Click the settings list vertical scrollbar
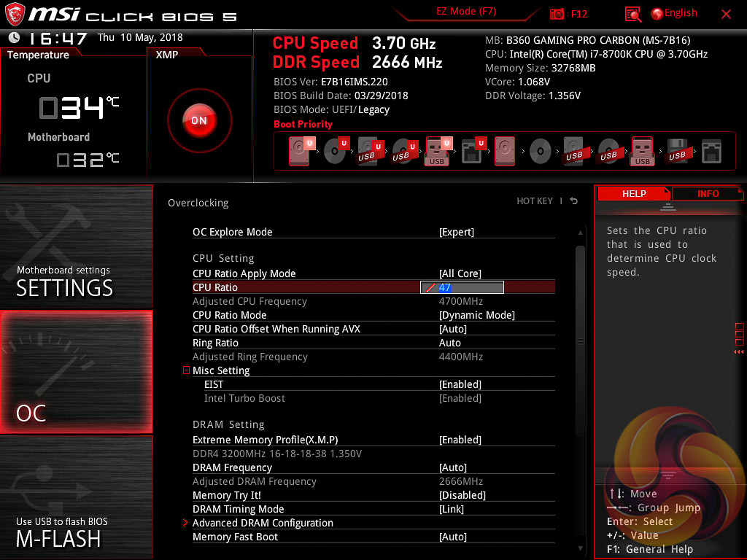This screenshot has width=747, height=560. point(580,341)
